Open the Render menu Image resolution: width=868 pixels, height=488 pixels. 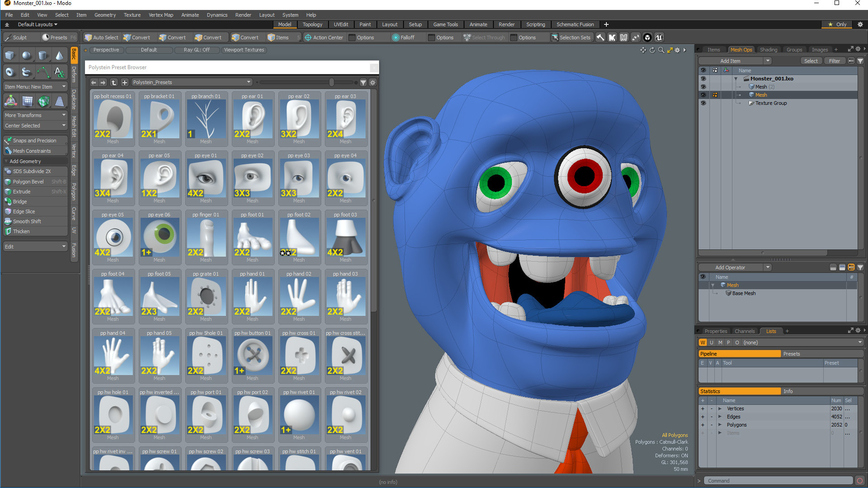tap(243, 14)
